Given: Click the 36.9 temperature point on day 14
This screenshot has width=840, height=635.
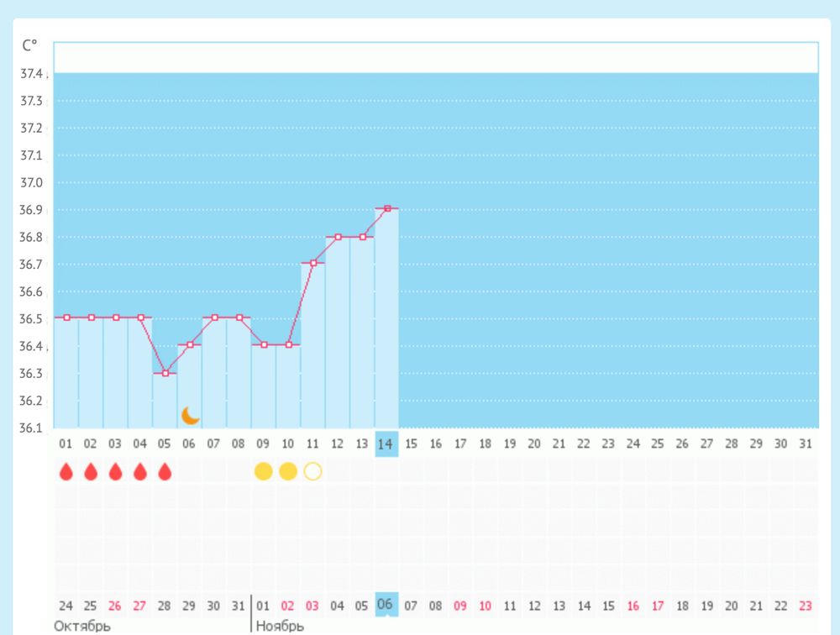Looking at the screenshot, I should pyautogui.click(x=387, y=208).
